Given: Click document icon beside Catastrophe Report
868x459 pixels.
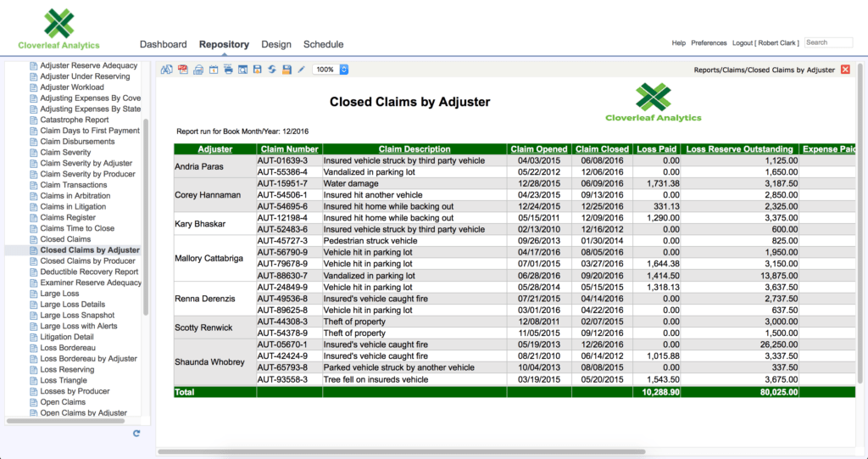Looking at the screenshot, I should (x=33, y=120).
